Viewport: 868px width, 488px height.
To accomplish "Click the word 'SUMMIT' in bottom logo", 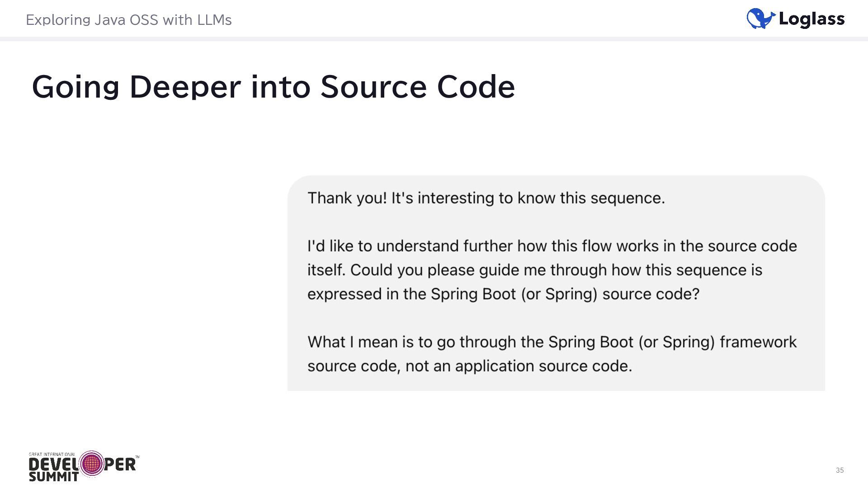I will pos(53,476).
